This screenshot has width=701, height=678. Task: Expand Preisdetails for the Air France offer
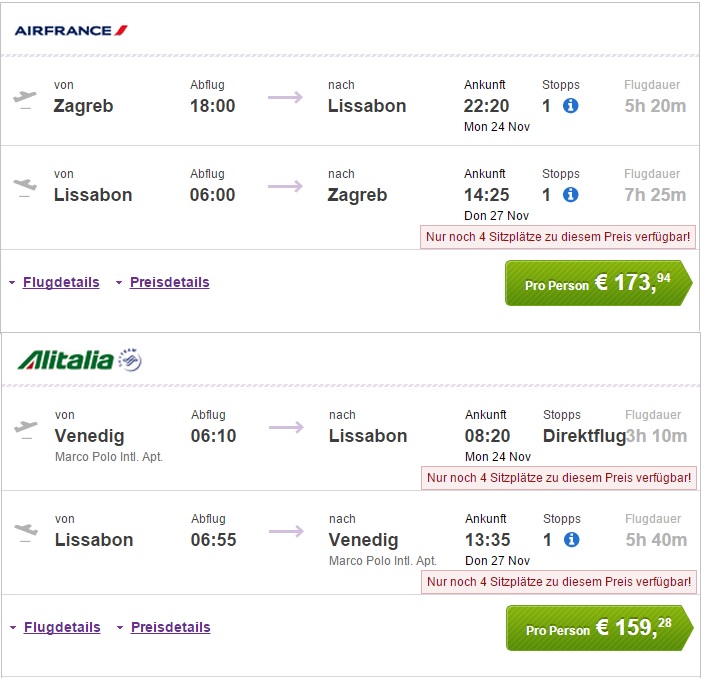[169, 283]
